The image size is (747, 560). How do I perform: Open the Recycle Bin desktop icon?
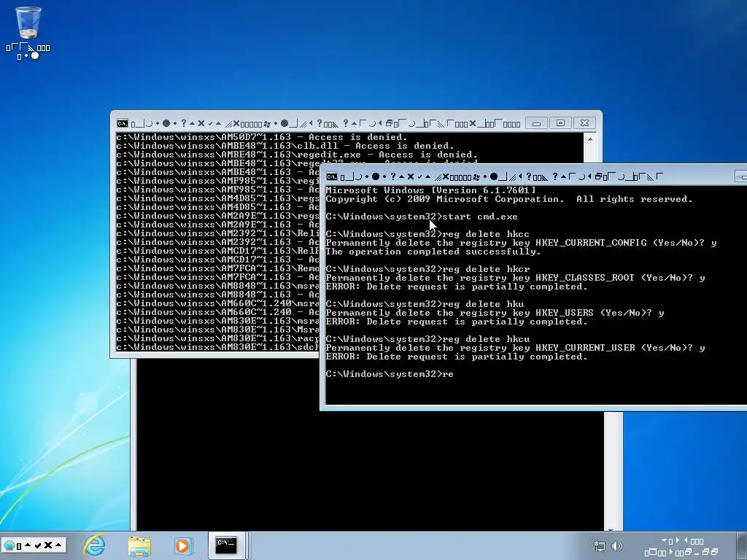pos(28,32)
